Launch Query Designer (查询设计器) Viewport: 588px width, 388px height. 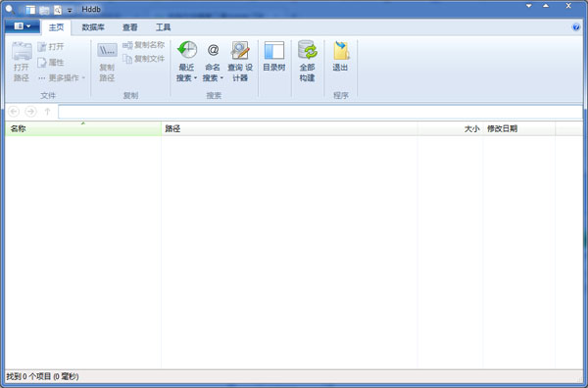click(x=240, y=62)
